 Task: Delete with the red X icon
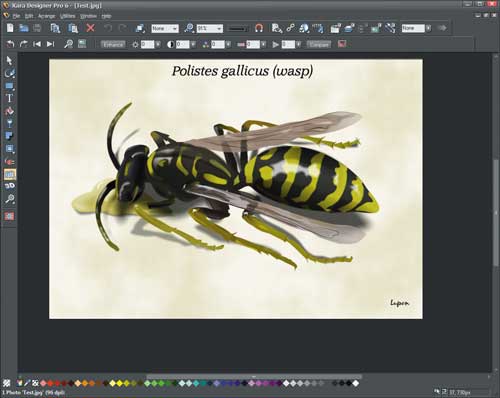click(90, 28)
